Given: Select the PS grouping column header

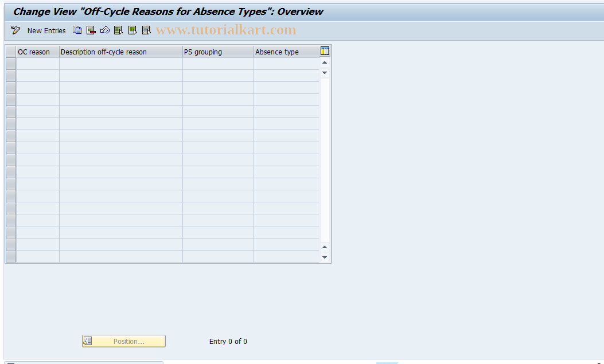Looking at the screenshot, I should coord(218,52).
